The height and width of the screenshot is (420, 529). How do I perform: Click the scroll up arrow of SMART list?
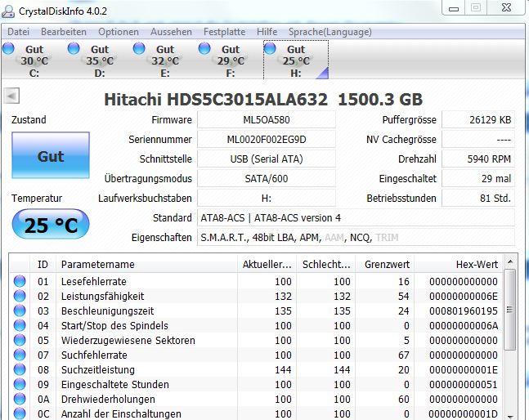[x=509, y=262]
